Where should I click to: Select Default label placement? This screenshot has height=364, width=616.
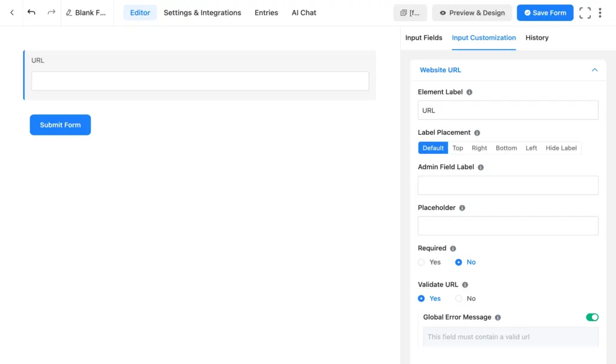[433, 148]
